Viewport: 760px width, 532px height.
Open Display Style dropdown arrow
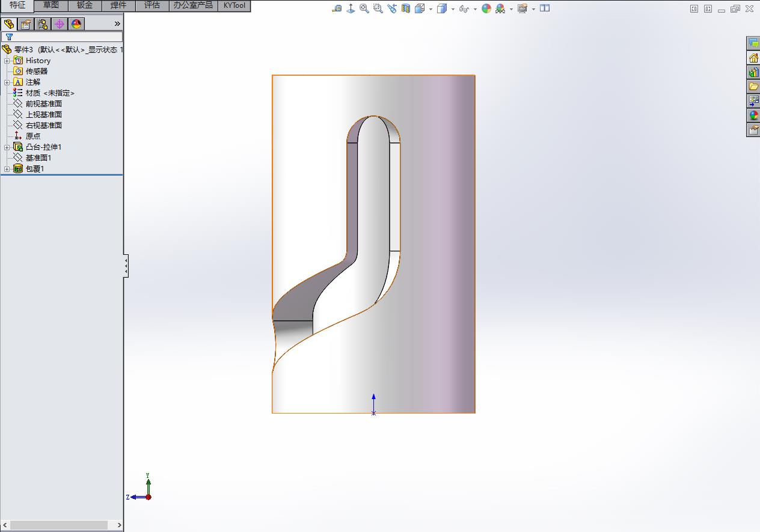(x=453, y=9)
